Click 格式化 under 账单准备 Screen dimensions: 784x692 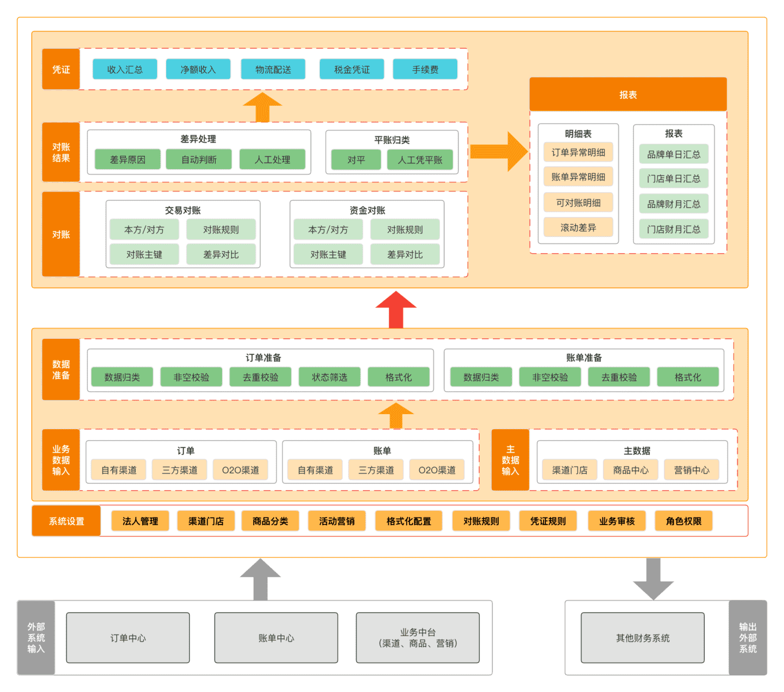point(688,377)
